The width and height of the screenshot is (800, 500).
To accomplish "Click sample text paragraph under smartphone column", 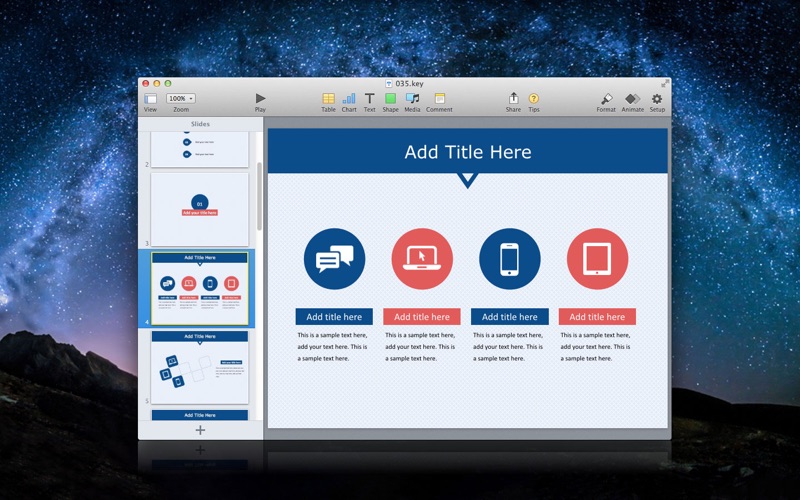I will point(508,347).
